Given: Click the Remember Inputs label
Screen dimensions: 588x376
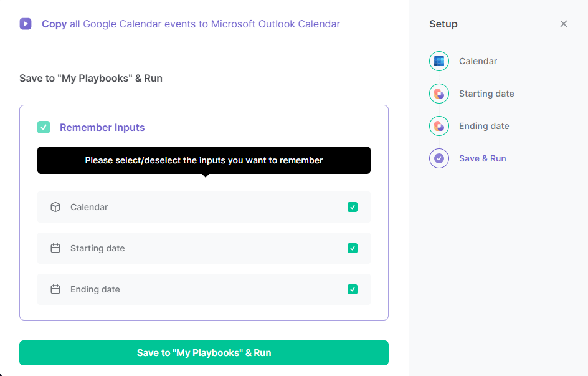Looking at the screenshot, I should [x=102, y=128].
